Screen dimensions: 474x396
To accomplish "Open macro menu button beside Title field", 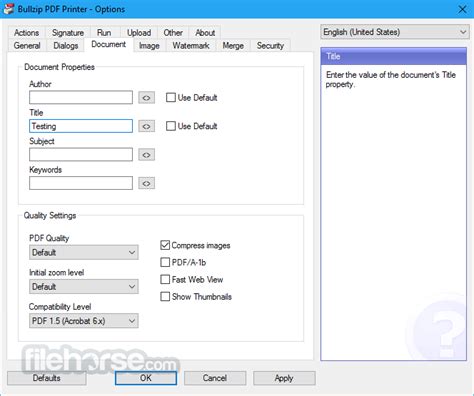I will click(x=146, y=126).
